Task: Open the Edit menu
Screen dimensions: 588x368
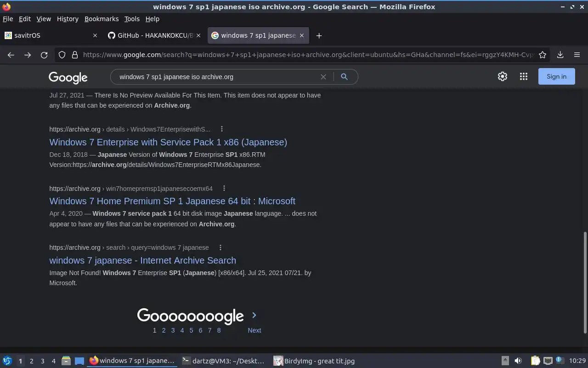Action: (x=25, y=19)
